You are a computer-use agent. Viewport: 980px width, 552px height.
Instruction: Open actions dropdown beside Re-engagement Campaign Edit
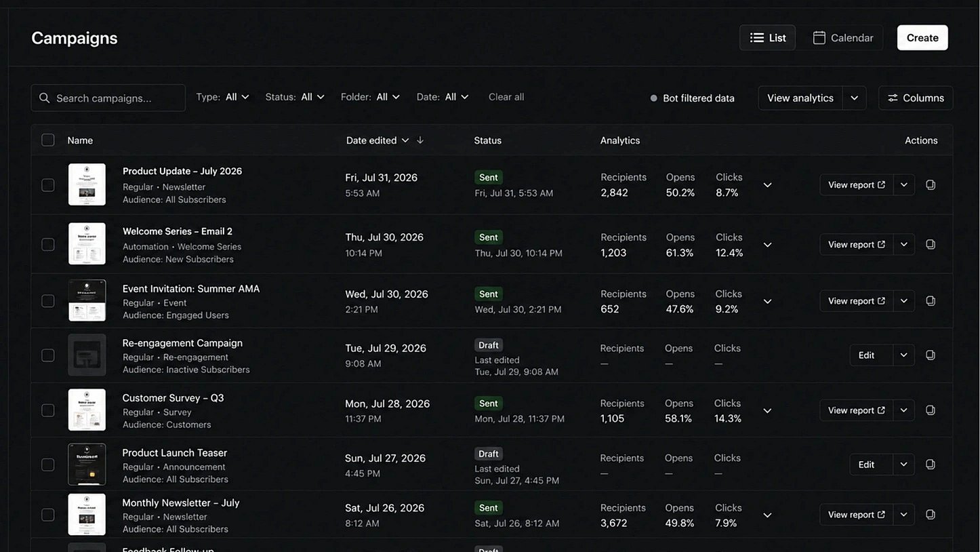tap(904, 355)
